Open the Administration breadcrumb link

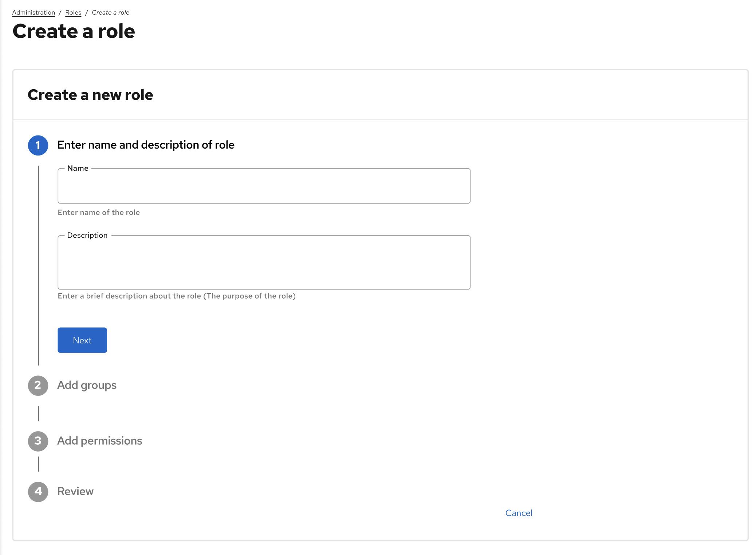click(x=33, y=12)
